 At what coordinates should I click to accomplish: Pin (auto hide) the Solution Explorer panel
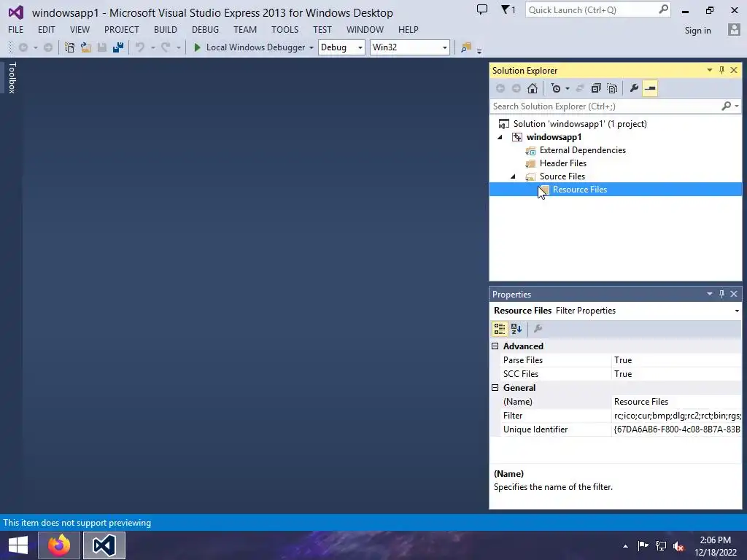coord(721,71)
